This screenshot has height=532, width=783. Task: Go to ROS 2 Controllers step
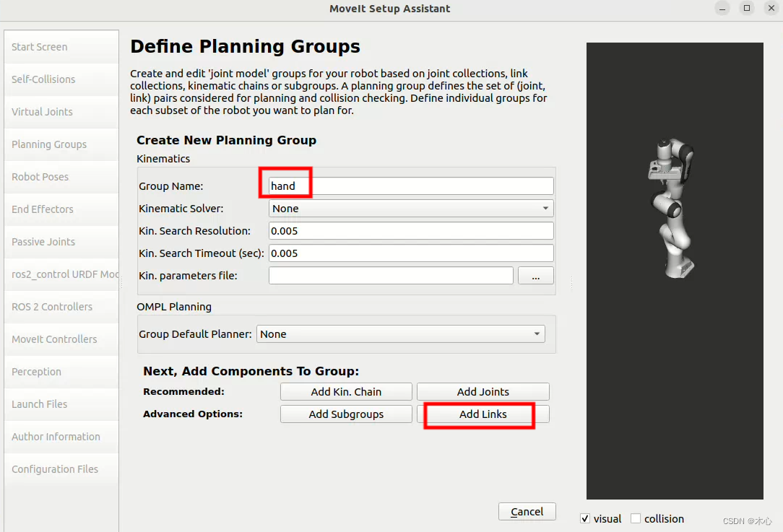tap(61, 307)
